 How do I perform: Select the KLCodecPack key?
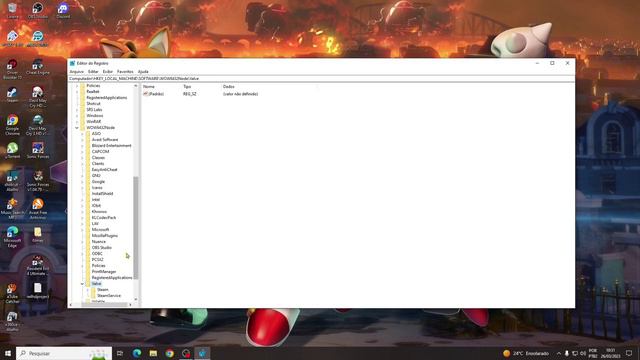104,218
